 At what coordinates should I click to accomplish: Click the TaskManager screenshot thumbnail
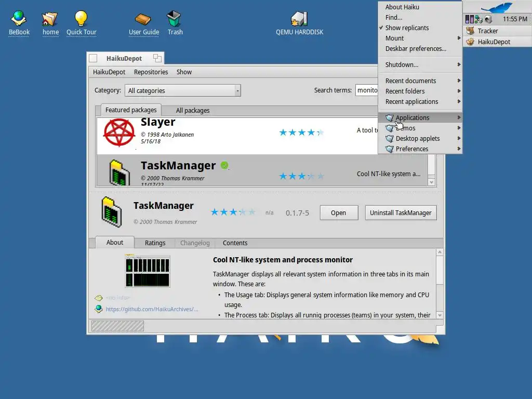(148, 271)
